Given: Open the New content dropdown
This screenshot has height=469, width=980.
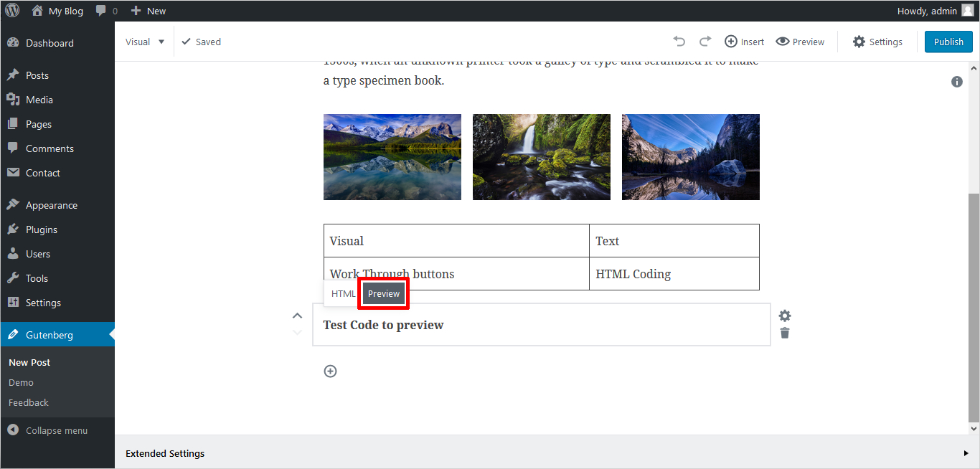Looking at the screenshot, I should click(149, 11).
